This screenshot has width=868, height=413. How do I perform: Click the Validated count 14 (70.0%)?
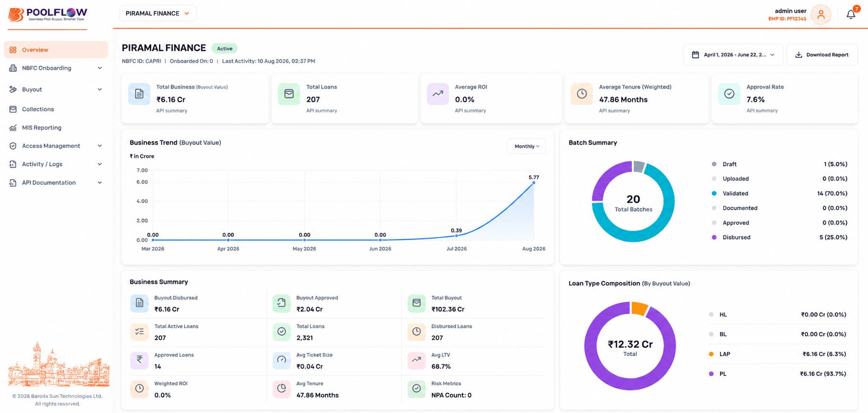832,193
